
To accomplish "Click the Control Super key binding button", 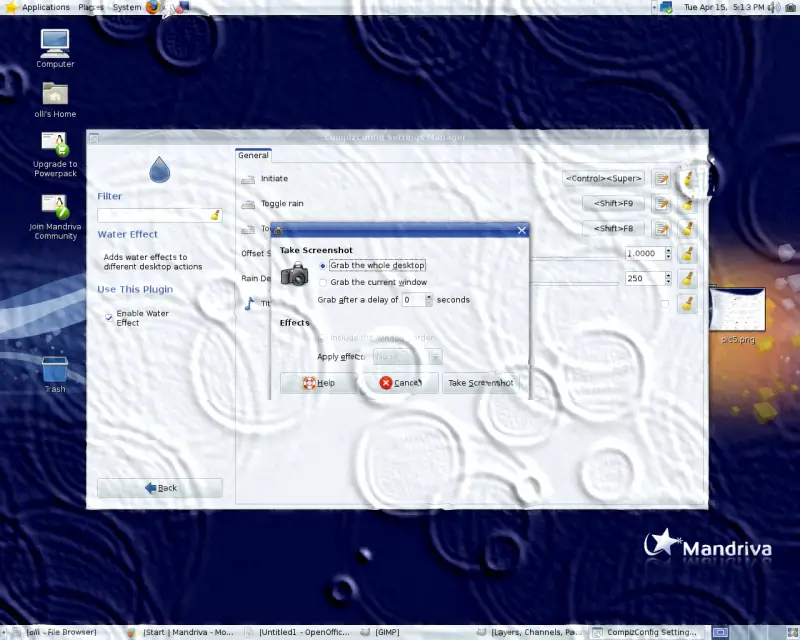I will 604,179.
